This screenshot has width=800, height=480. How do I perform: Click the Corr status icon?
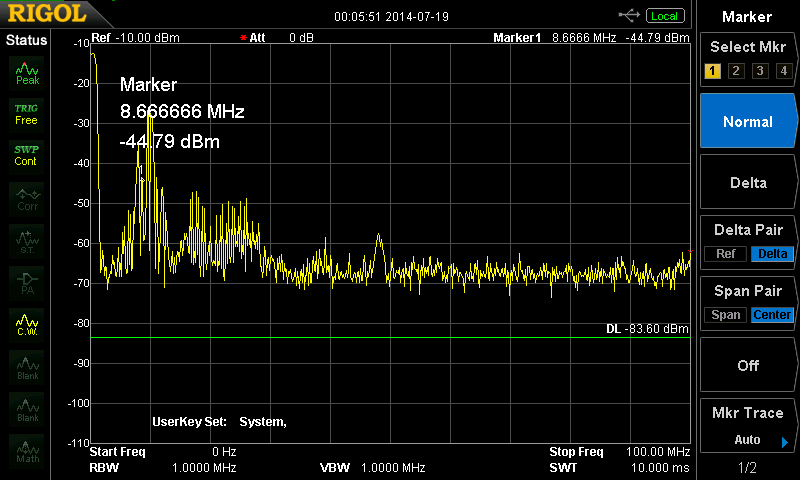pyautogui.click(x=27, y=199)
